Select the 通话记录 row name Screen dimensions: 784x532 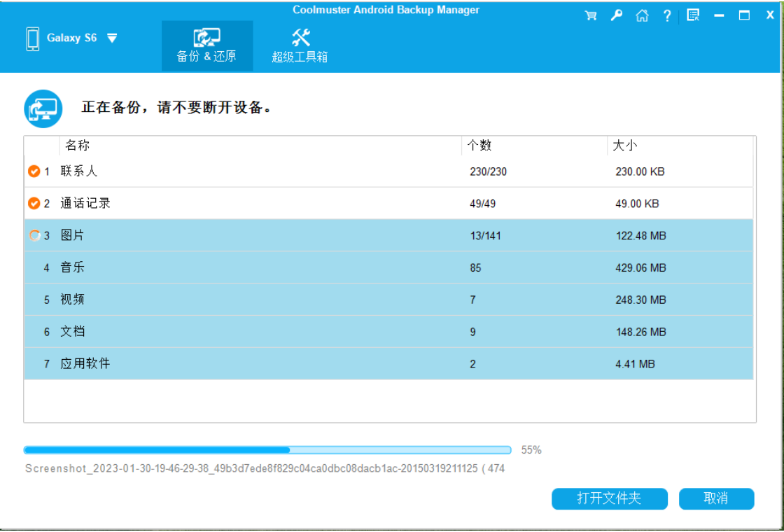click(x=85, y=204)
